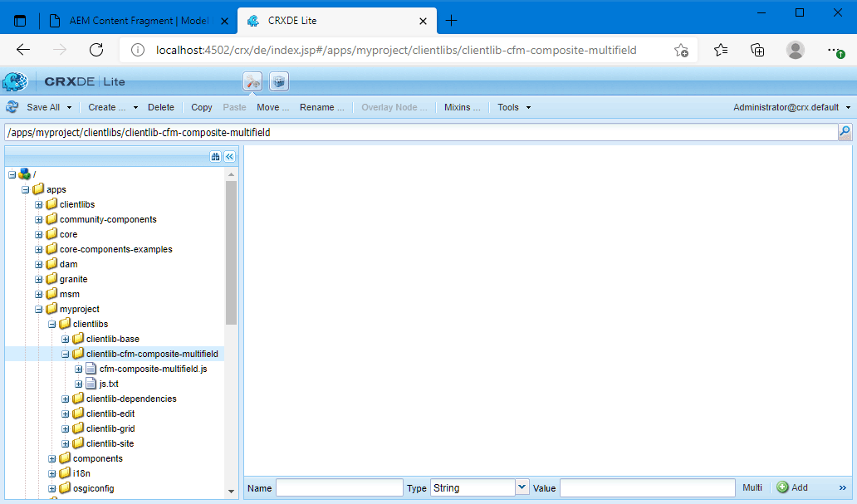Select the clientlib-site tree node
This screenshot has height=504, width=857.
point(110,443)
